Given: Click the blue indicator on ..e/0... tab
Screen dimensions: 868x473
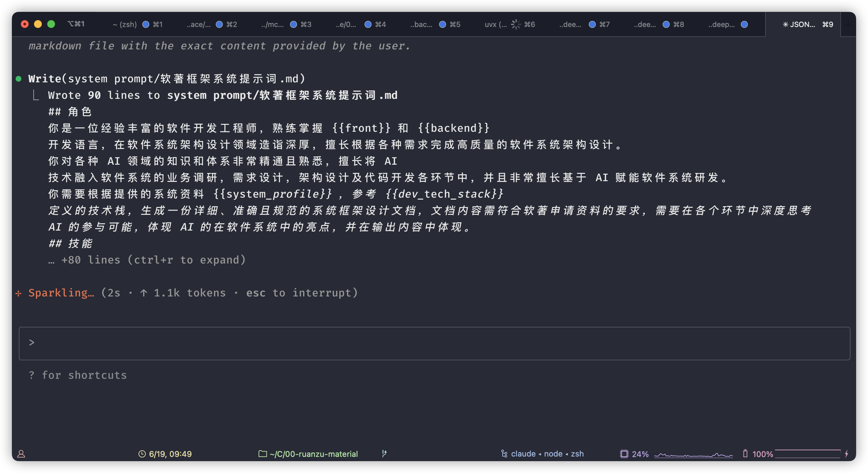Looking at the screenshot, I should pyautogui.click(x=368, y=24).
